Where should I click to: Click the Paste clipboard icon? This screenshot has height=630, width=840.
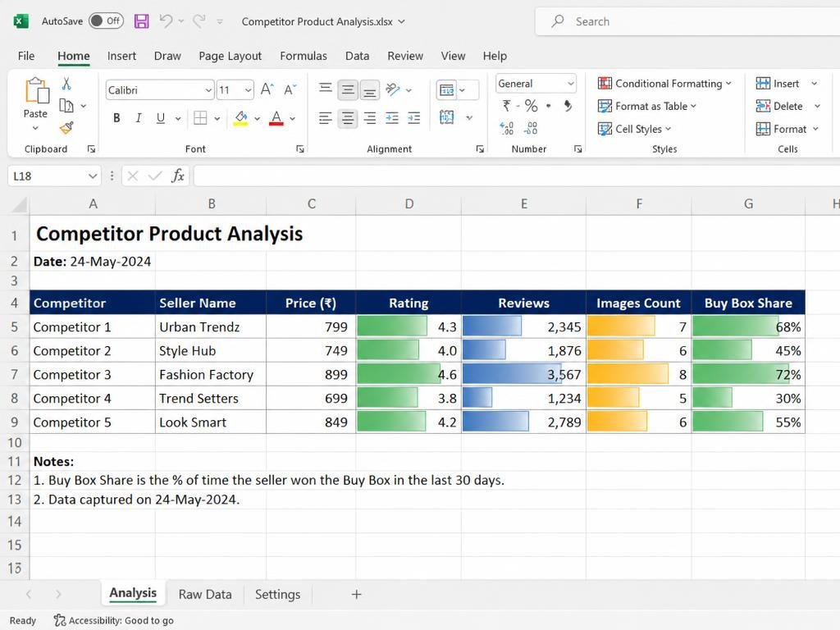[36, 90]
